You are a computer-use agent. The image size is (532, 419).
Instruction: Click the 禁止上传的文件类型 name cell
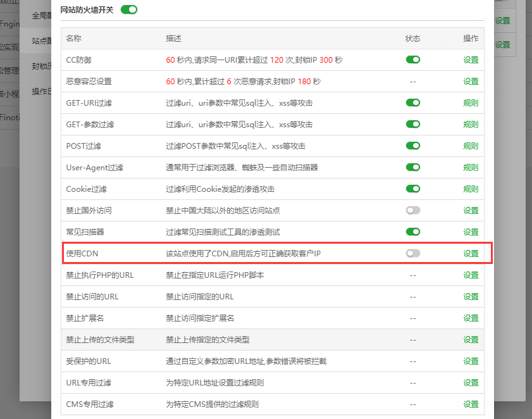pos(100,339)
